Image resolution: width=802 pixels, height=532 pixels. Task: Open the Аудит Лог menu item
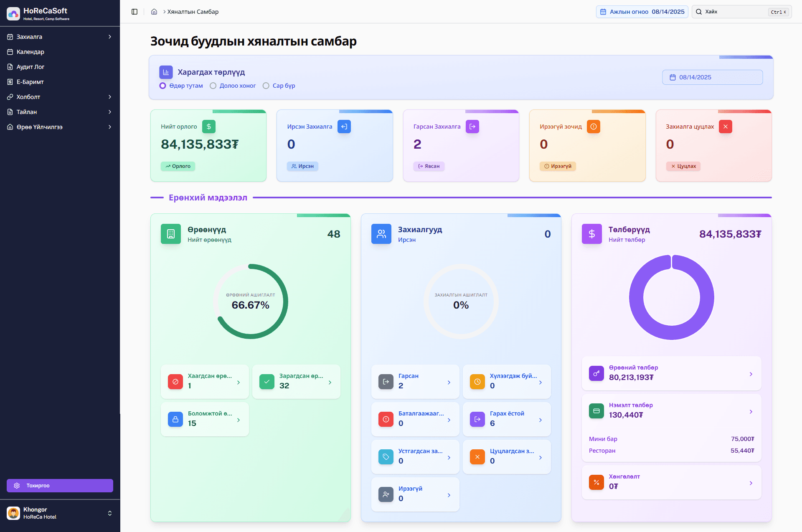coord(30,67)
